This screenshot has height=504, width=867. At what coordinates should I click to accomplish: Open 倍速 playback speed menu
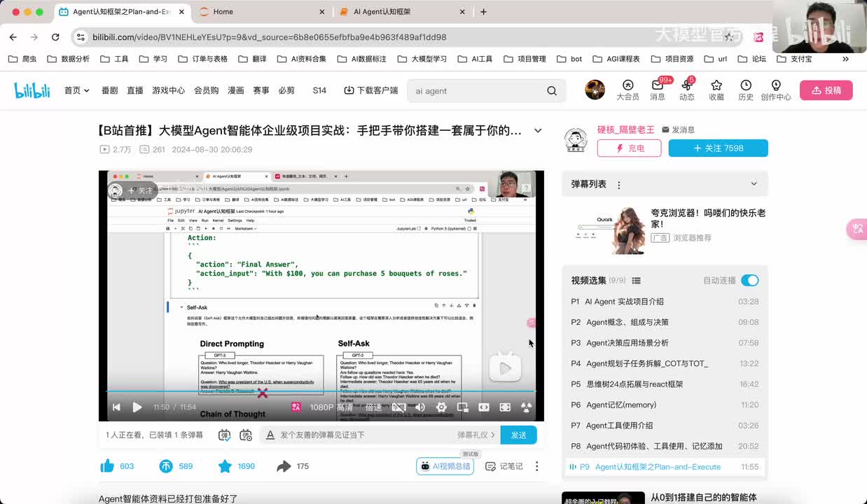pos(373,407)
